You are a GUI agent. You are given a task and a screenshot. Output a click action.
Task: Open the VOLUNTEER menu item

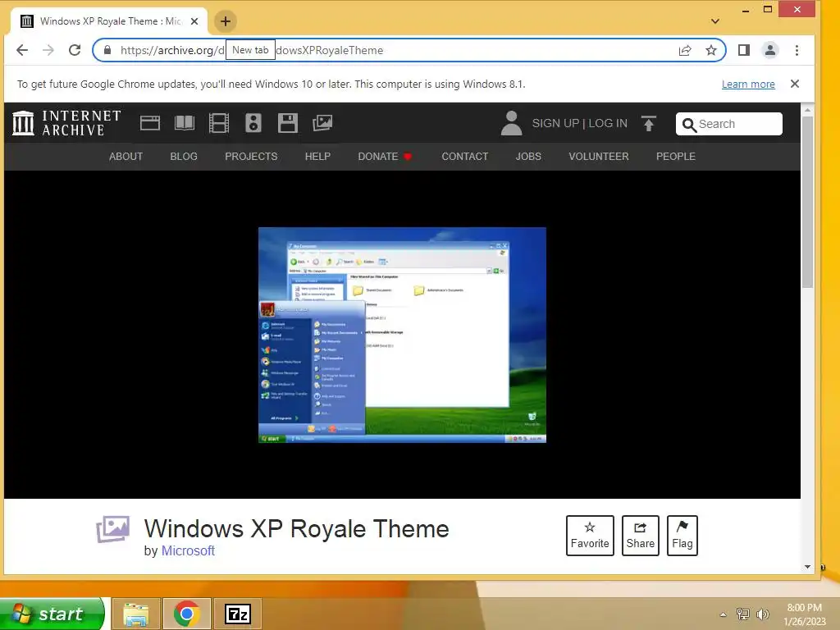[x=598, y=157]
